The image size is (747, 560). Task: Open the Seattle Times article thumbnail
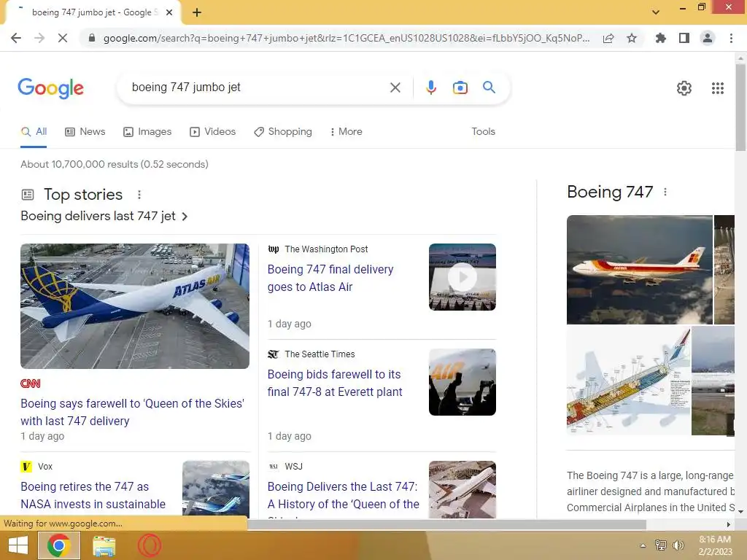[x=462, y=382]
